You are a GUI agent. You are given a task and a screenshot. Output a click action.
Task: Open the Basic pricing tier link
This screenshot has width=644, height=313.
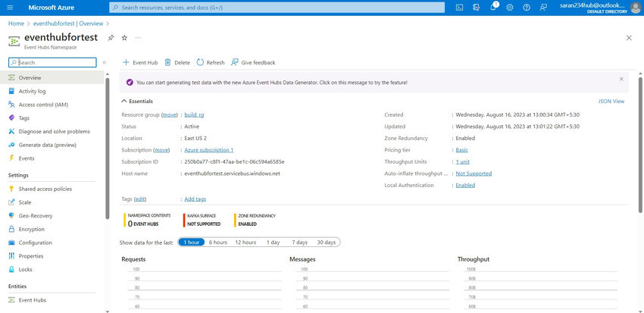(461, 150)
